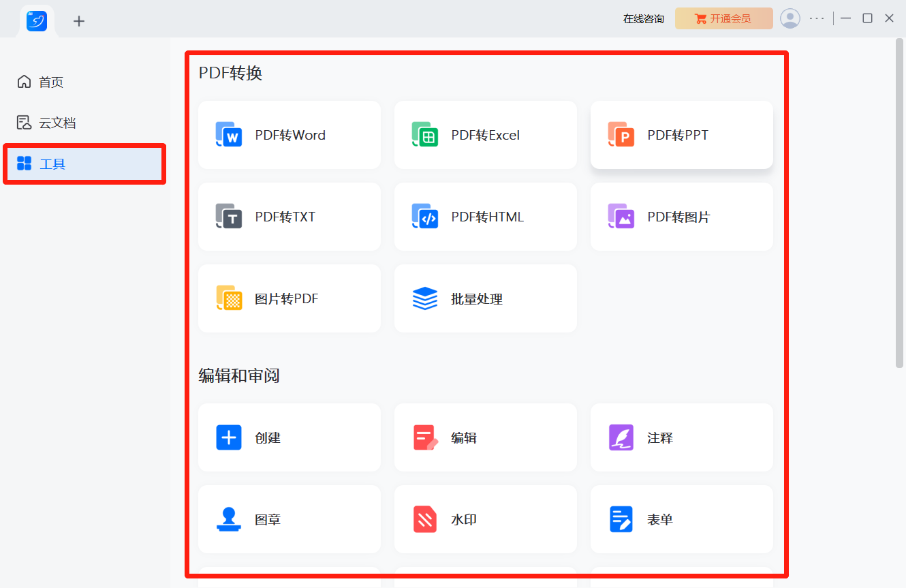Screen dimensions: 906x588
Task: Open the 批量处理 tool card
Action: 486,298
